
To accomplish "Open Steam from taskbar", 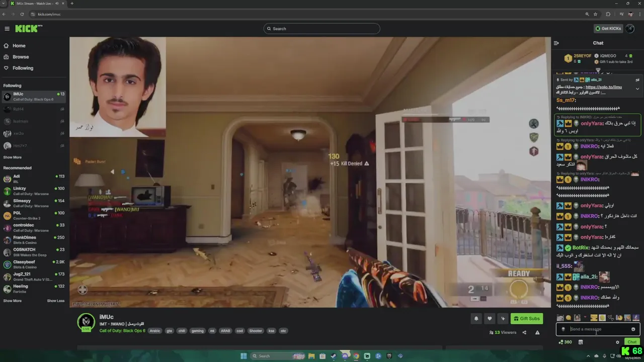I will tap(333, 356).
